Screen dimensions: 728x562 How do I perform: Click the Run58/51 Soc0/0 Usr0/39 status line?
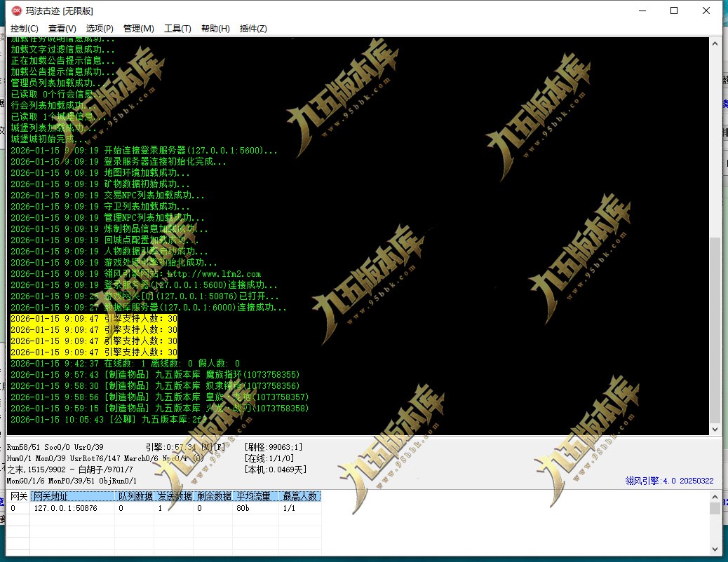55,447
